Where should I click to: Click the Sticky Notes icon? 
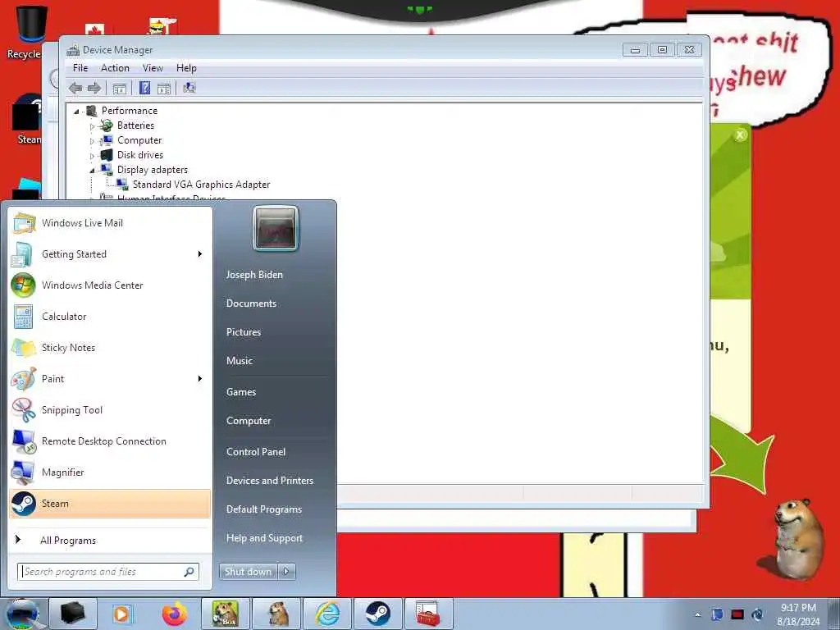point(24,348)
